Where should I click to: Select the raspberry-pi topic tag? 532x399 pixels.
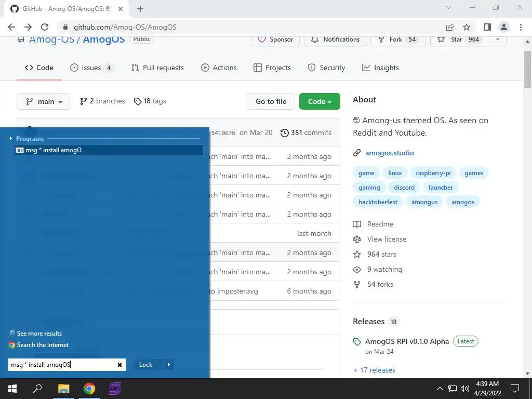(433, 173)
